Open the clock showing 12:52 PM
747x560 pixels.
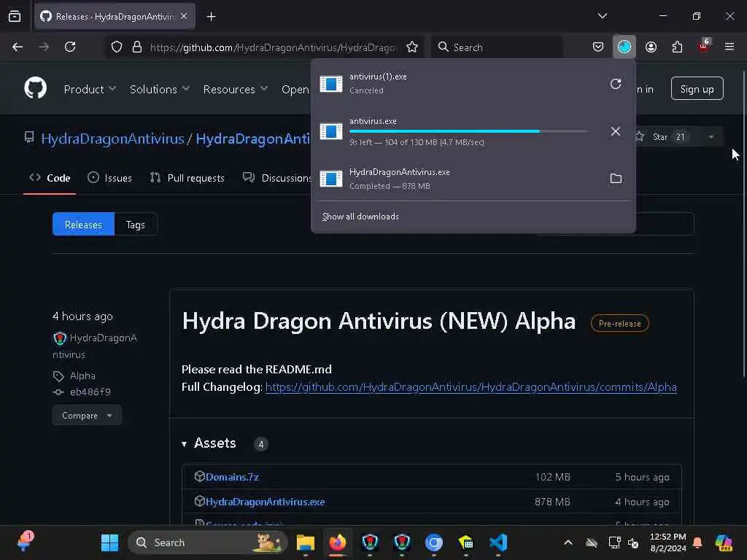click(668, 542)
